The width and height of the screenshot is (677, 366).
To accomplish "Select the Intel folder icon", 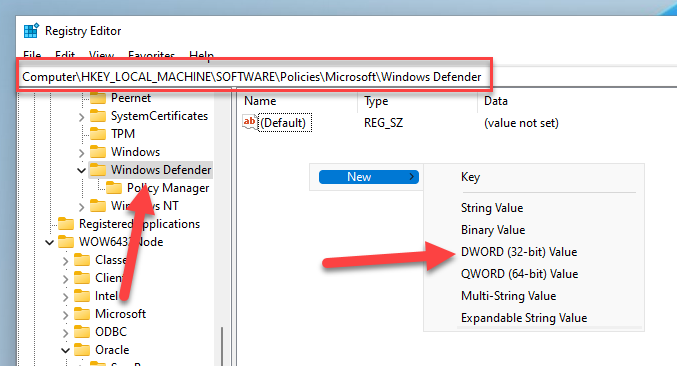I will click(82, 296).
